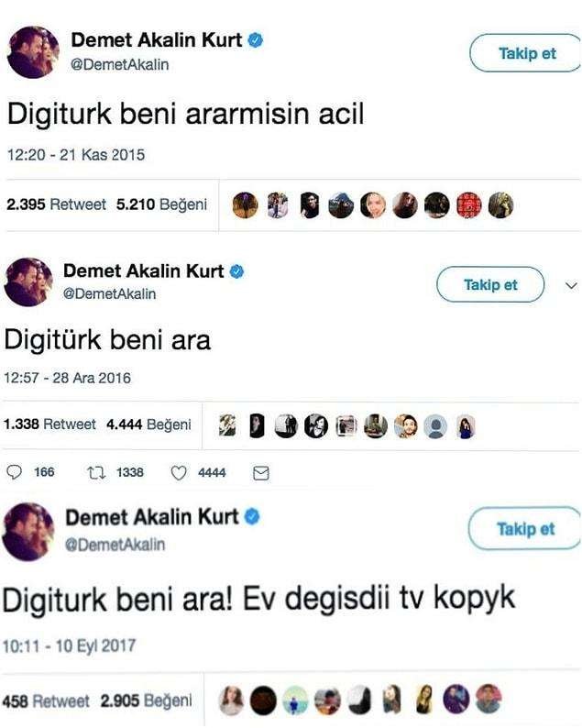Image resolution: width=582 pixels, height=728 pixels.
Task: Click @DemetAkalin handle in second tweet
Action: tap(110, 293)
